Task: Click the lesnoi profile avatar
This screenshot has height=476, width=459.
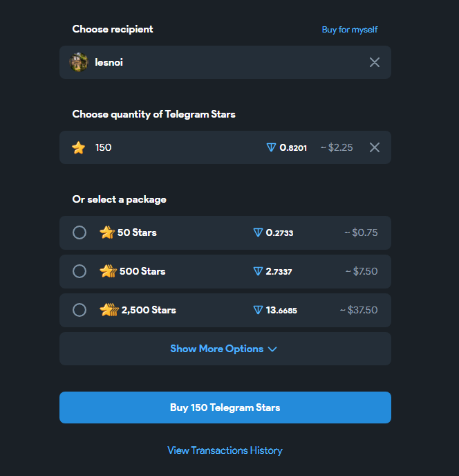Action: point(79,62)
